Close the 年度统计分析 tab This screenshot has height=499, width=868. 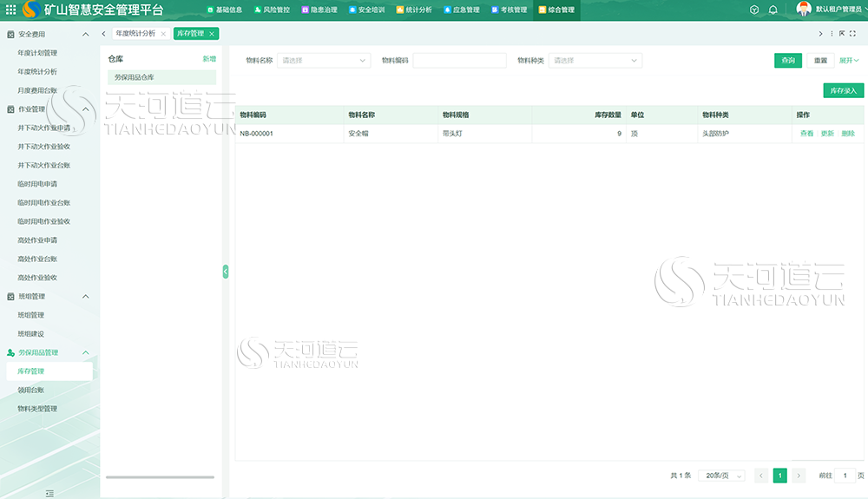(x=163, y=34)
